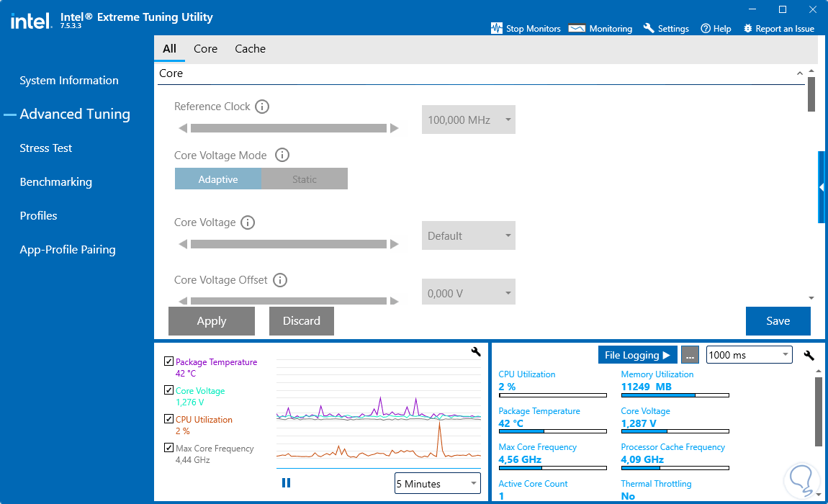Viewport: 828px width, 504px height.
Task: Decrease Core Voltage Offset with the left arrow
Action: tap(183, 301)
